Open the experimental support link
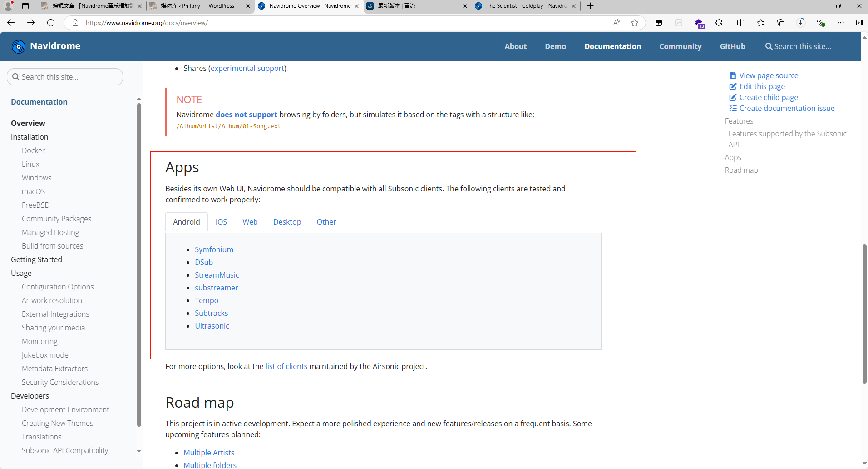This screenshot has width=868, height=469. click(247, 68)
